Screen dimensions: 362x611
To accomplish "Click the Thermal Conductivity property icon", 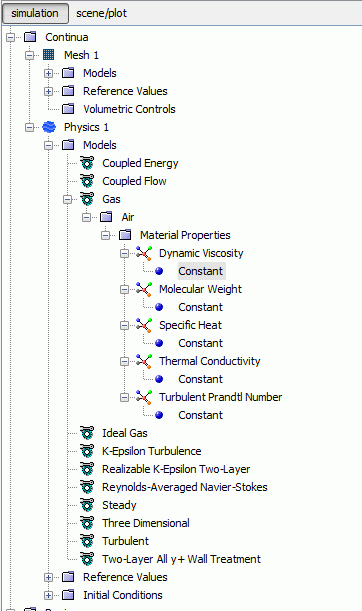I will click(x=144, y=361).
